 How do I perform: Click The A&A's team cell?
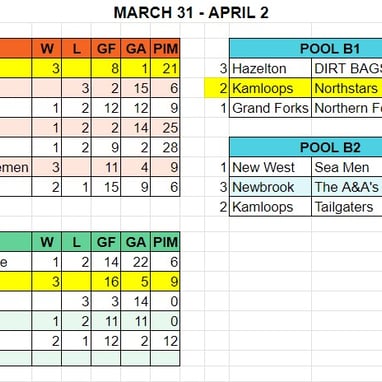click(347, 187)
